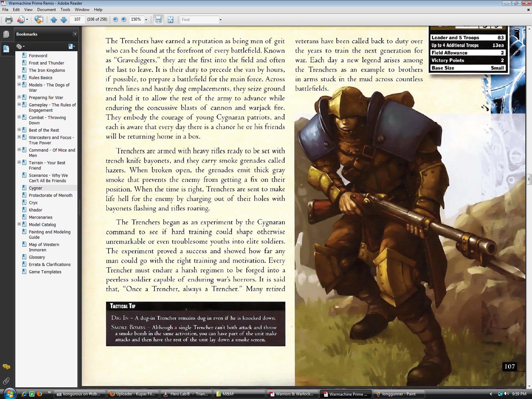Expand the Warcasters and Focus bookmark
The height and width of the screenshot is (399, 532).
point(19,137)
